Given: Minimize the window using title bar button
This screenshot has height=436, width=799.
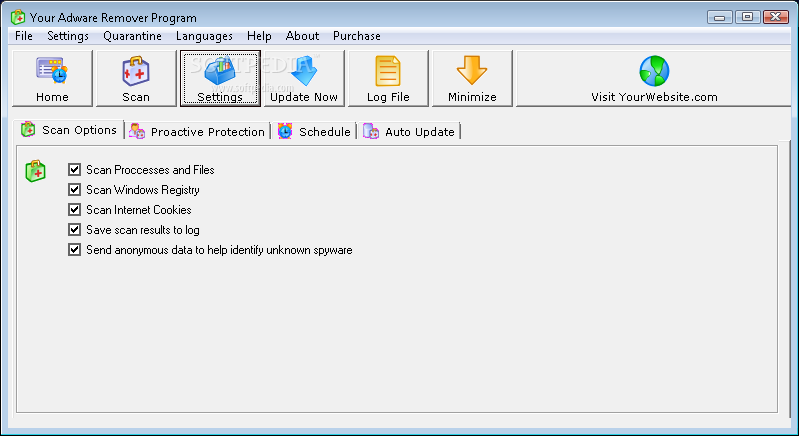Looking at the screenshot, I should click(720, 17).
